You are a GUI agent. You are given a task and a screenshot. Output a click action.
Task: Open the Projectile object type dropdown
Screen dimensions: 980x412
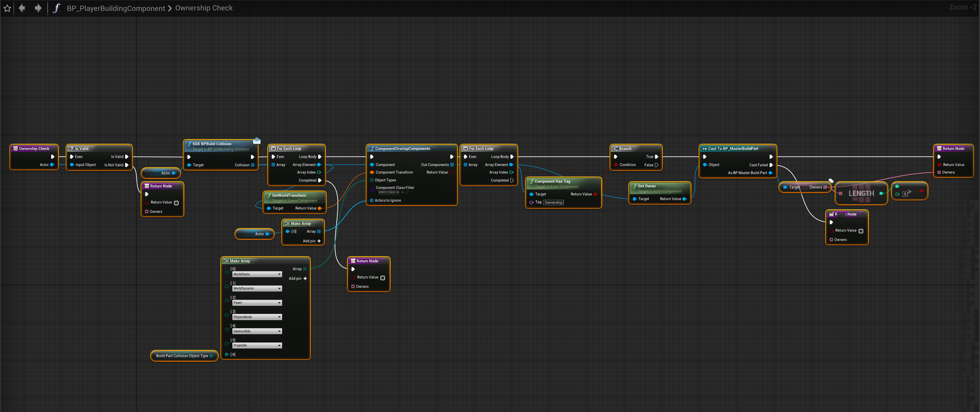tap(257, 345)
